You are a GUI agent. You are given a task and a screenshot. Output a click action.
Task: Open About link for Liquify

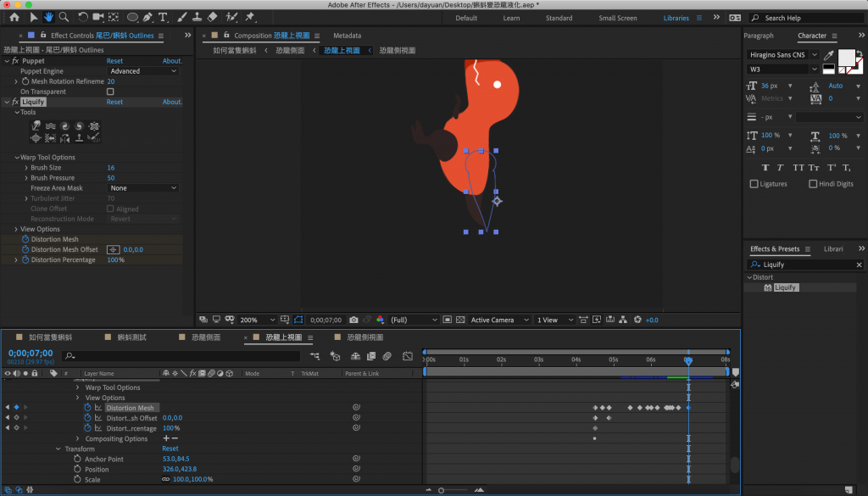(x=172, y=102)
